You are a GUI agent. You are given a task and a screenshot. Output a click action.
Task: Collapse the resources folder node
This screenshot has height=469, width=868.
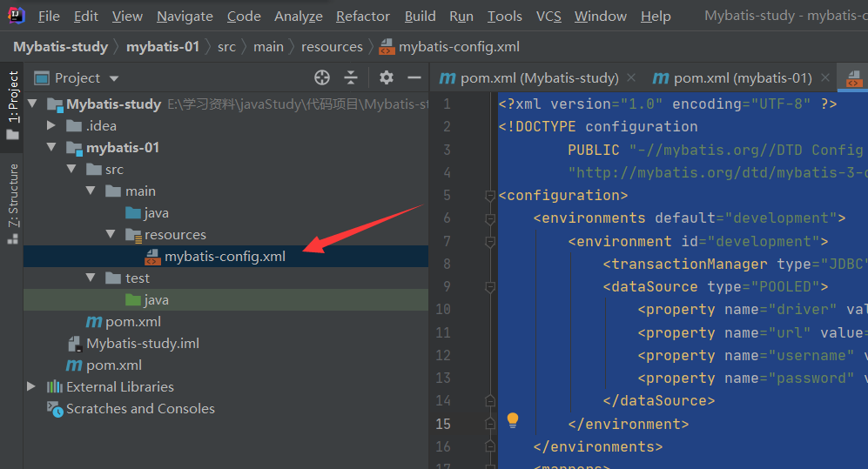[x=111, y=235]
